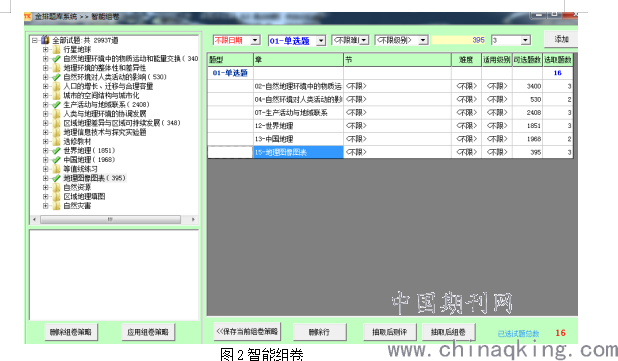This screenshot has width=618, height=361.
Task: Select tree label 城市的空间结构与城市化
Action: coord(101,95)
